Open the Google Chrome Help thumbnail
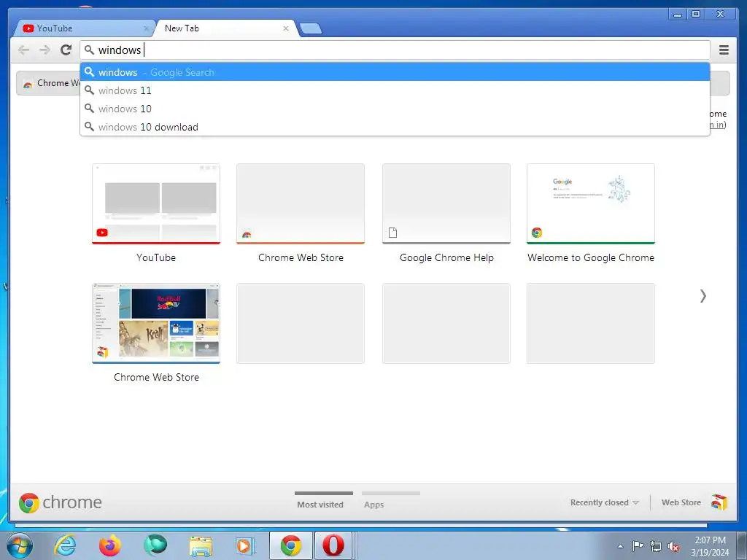 click(446, 204)
